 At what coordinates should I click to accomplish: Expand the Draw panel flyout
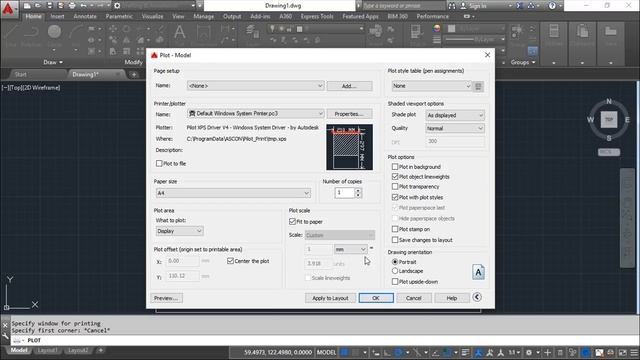53,62
